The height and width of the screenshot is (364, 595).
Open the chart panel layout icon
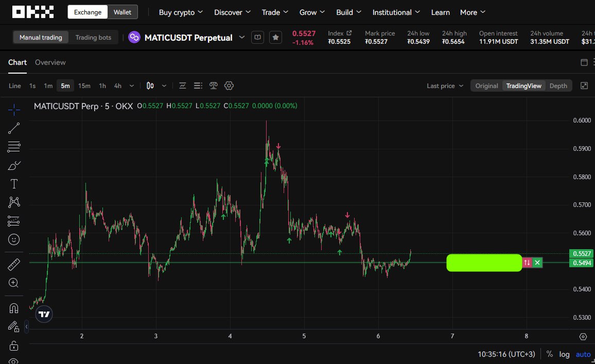click(584, 62)
